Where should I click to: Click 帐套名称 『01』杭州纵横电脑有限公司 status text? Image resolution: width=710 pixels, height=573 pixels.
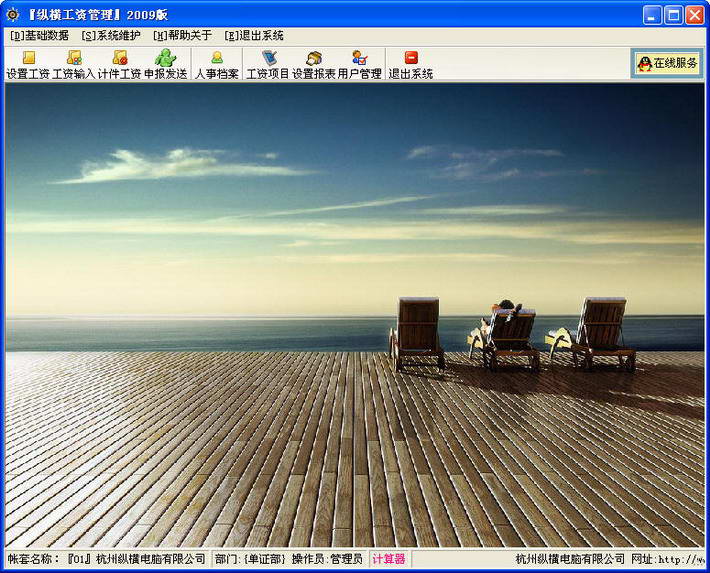click(x=107, y=559)
